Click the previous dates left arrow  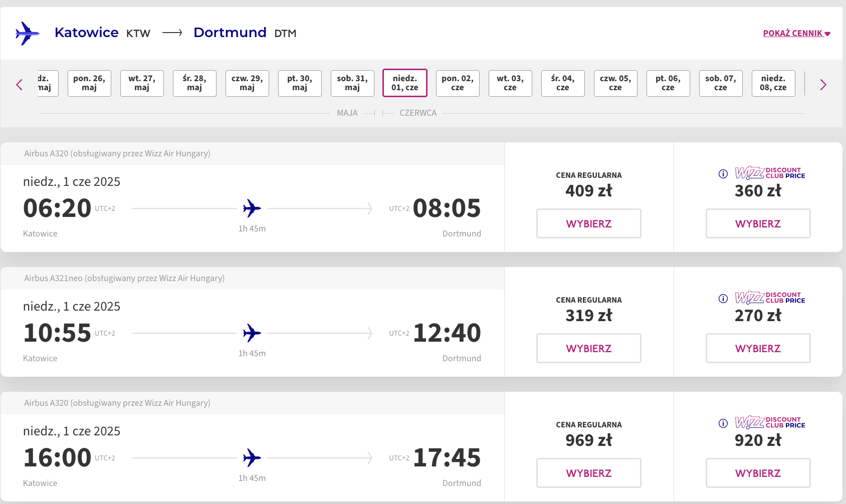click(20, 85)
